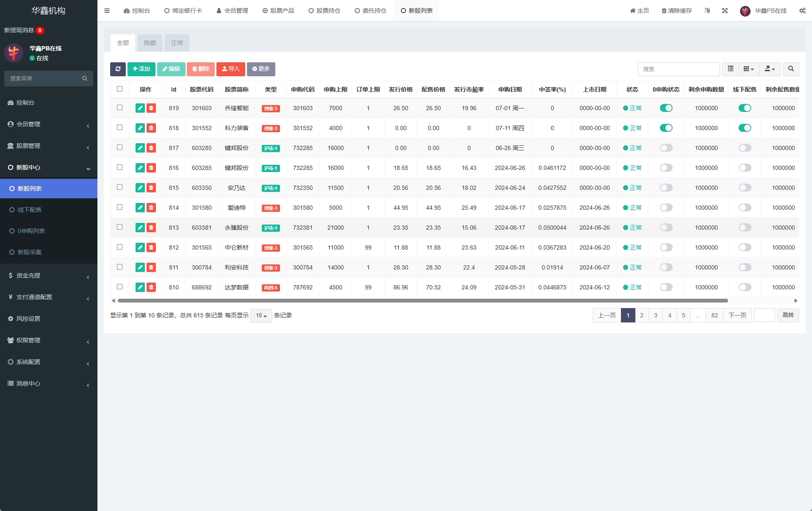This screenshot has width=812, height=511.
Task: Open settings gears icon at top right
Action: 802,11
